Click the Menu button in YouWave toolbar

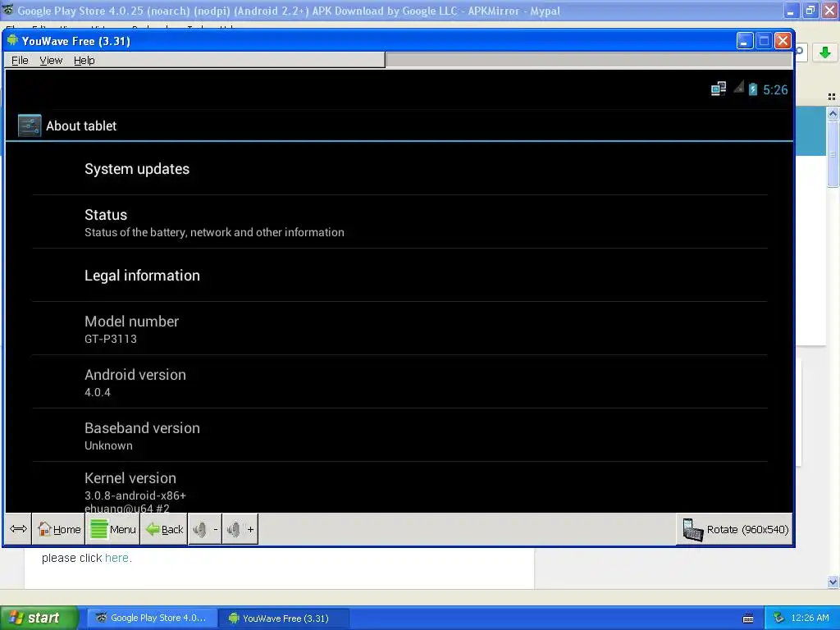(113, 529)
